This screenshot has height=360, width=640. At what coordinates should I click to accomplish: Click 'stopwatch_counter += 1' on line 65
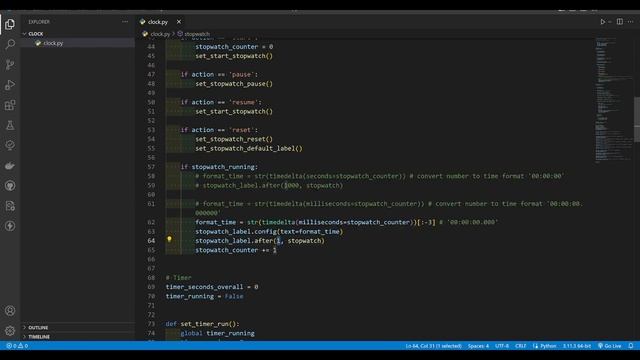click(236, 250)
